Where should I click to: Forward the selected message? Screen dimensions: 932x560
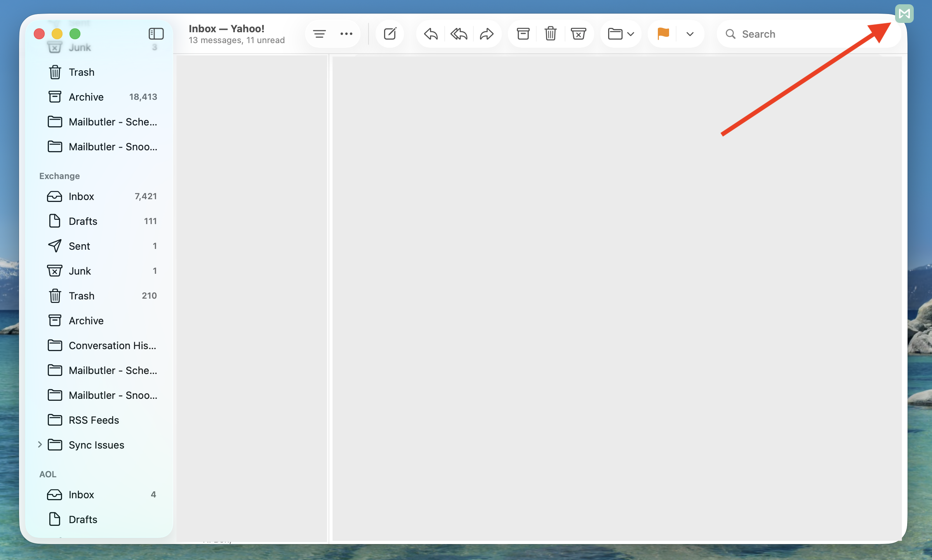487,34
